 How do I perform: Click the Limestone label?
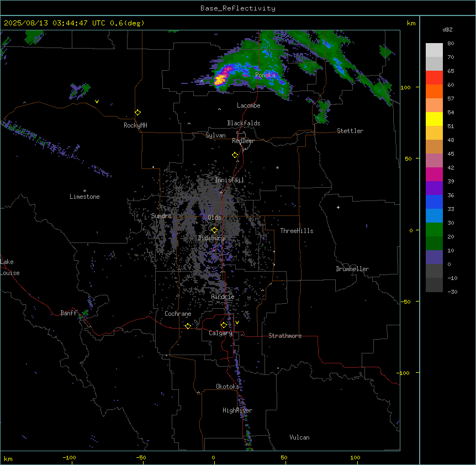coord(84,197)
